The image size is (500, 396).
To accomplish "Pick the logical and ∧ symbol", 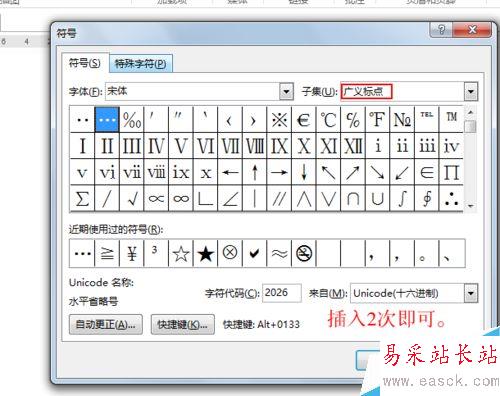I will click(304, 198).
